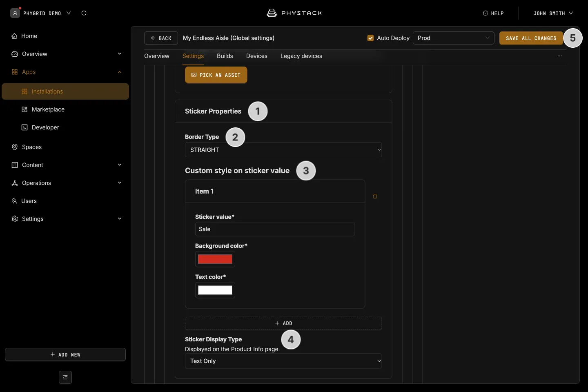Click the Installations icon in sidebar
Viewport: 588px width, 392px height.
(24, 91)
